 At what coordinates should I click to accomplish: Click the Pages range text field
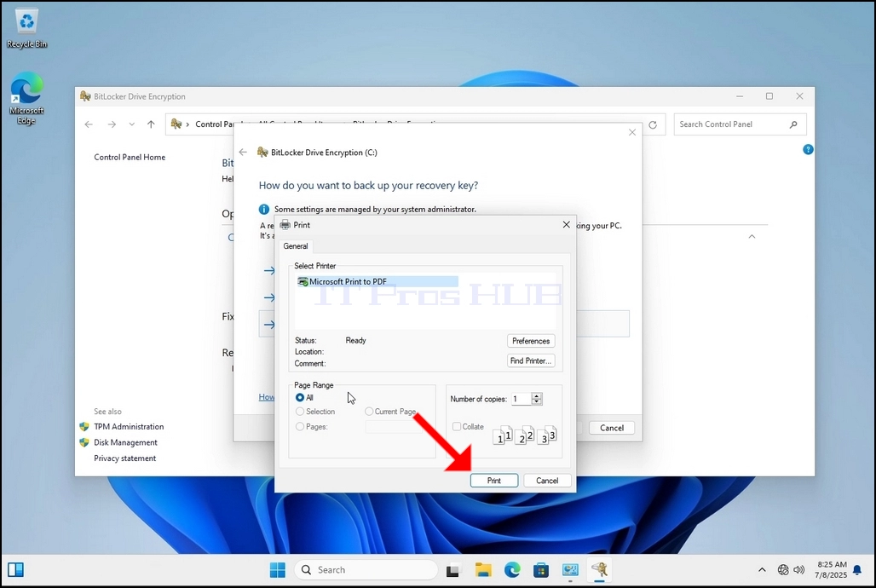(x=394, y=426)
